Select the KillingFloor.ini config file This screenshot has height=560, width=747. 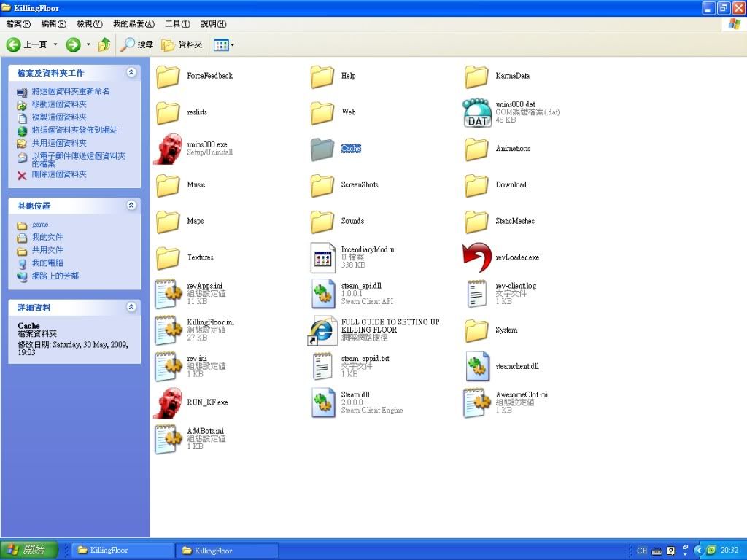[169, 330]
